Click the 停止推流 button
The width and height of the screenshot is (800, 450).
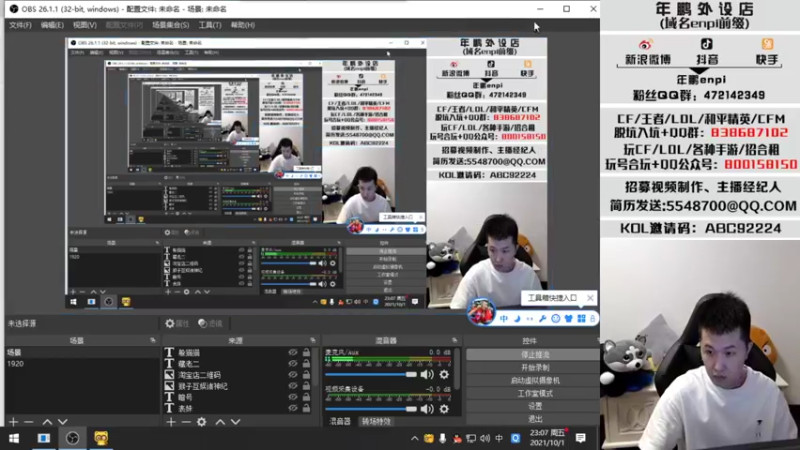(x=534, y=355)
